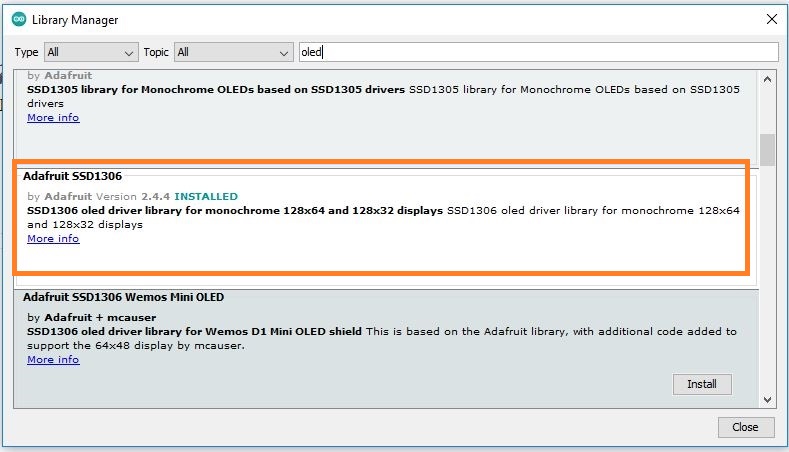Click the INSTALLED status label
The width and height of the screenshot is (789, 452).
(206, 196)
